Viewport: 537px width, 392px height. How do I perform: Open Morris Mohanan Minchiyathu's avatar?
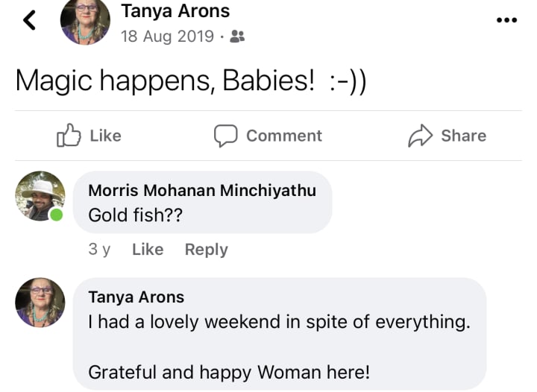coord(40,195)
